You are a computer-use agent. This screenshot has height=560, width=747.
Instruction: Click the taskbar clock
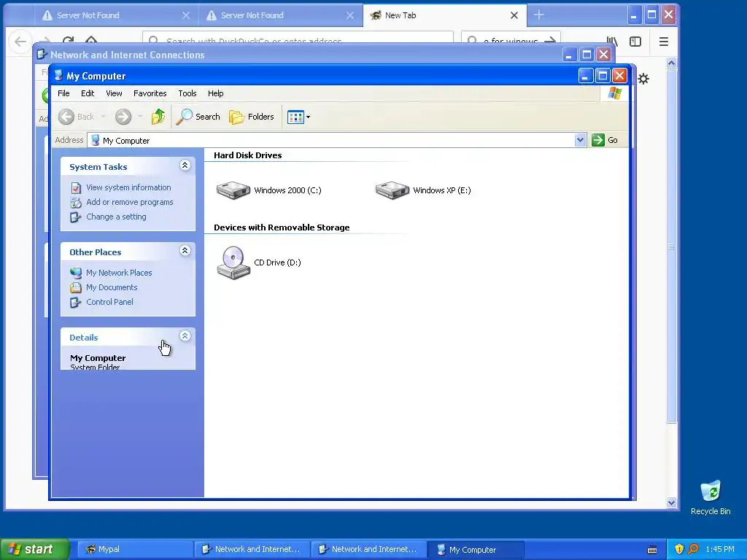[x=720, y=549]
